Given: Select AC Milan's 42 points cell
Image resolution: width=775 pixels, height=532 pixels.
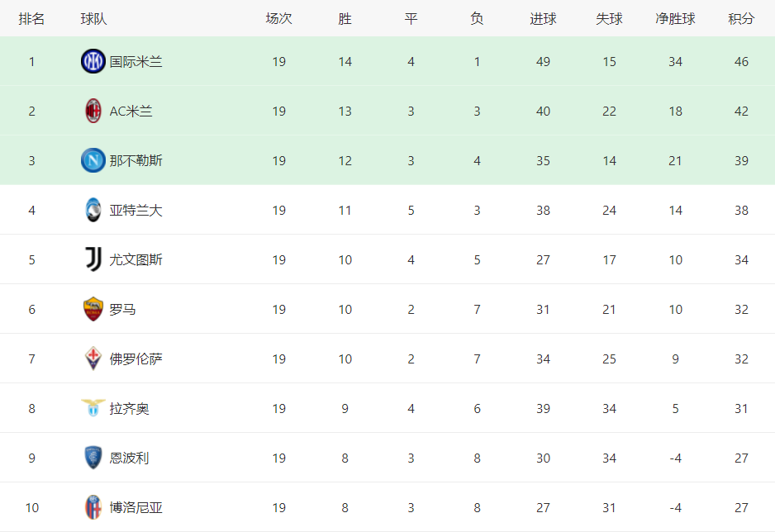Looking at the screenshot, I should pos(741,112).
